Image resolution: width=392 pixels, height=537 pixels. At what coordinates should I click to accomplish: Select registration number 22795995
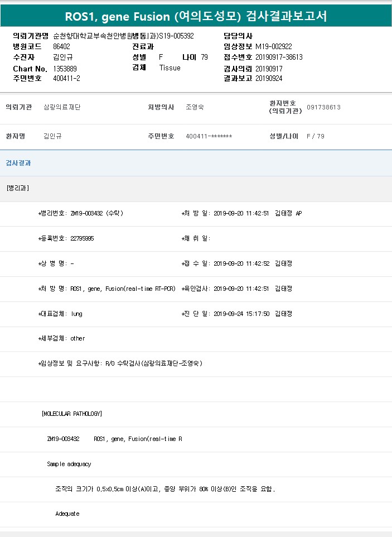pyautogui.click(x=82, y=238)
